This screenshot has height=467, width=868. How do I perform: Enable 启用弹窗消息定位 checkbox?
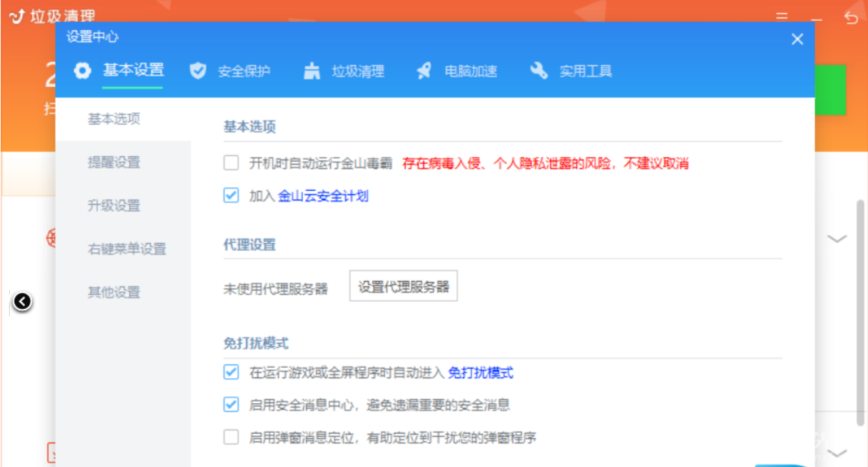coord(231,437)
